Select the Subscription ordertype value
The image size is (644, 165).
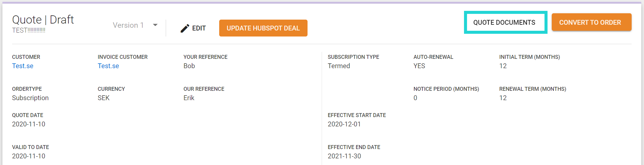[x=30, y=98]
